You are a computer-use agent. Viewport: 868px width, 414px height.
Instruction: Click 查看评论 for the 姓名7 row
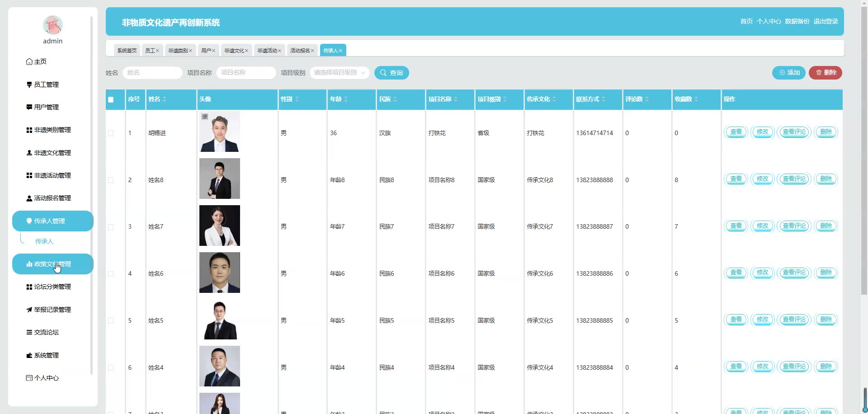794,226
